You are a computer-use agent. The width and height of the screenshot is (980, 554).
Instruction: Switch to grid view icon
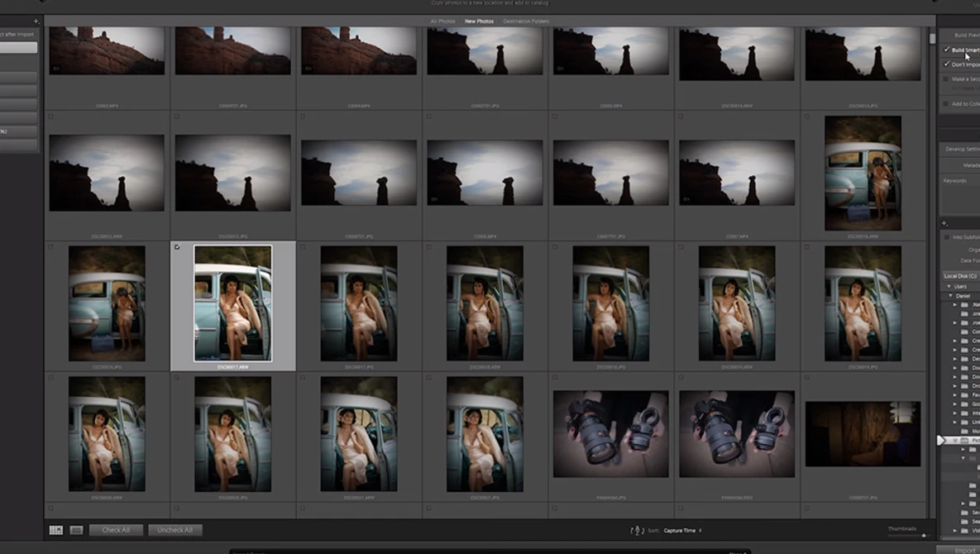(56, 530)
